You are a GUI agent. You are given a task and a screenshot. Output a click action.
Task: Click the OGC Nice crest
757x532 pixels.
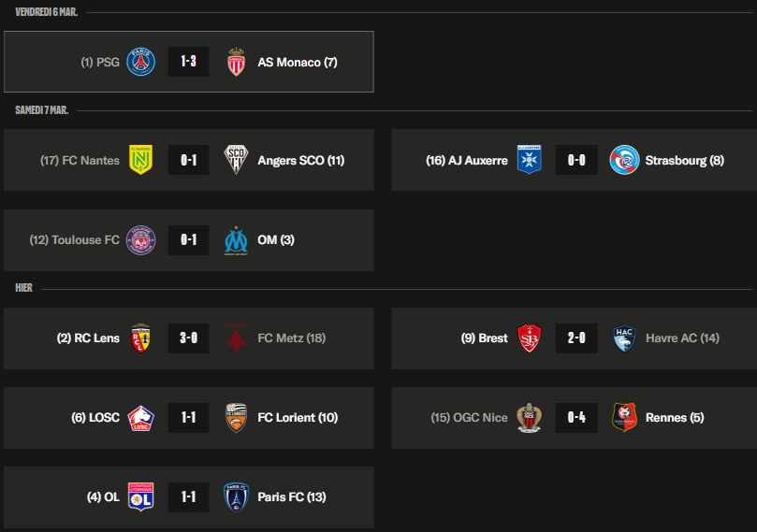(530, 417)
